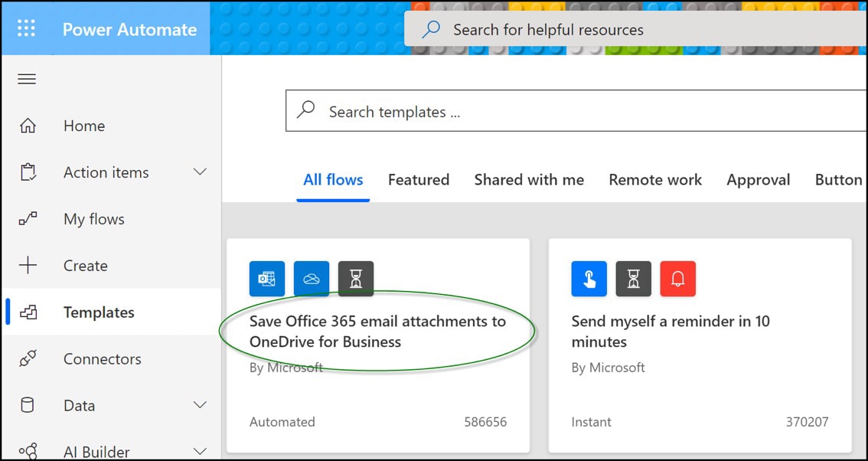Viewport: 868px width, 461px height.
Task: Click the Action items label
Action: click(106, 172)
